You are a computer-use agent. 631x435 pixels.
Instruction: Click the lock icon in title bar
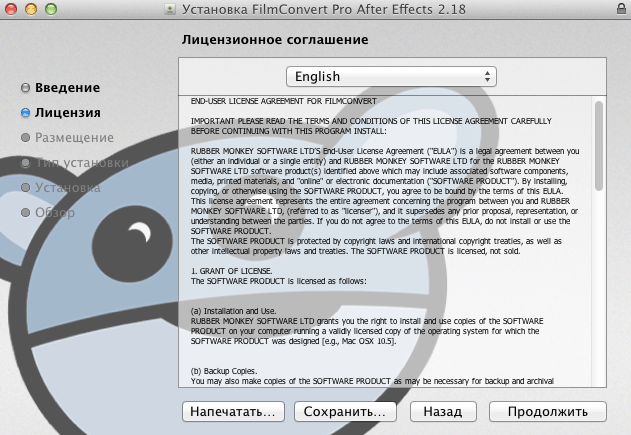621,8
